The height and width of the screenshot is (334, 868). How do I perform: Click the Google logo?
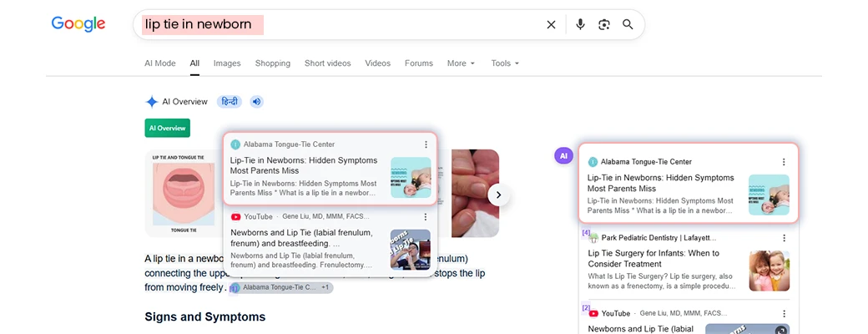(78, 24)
